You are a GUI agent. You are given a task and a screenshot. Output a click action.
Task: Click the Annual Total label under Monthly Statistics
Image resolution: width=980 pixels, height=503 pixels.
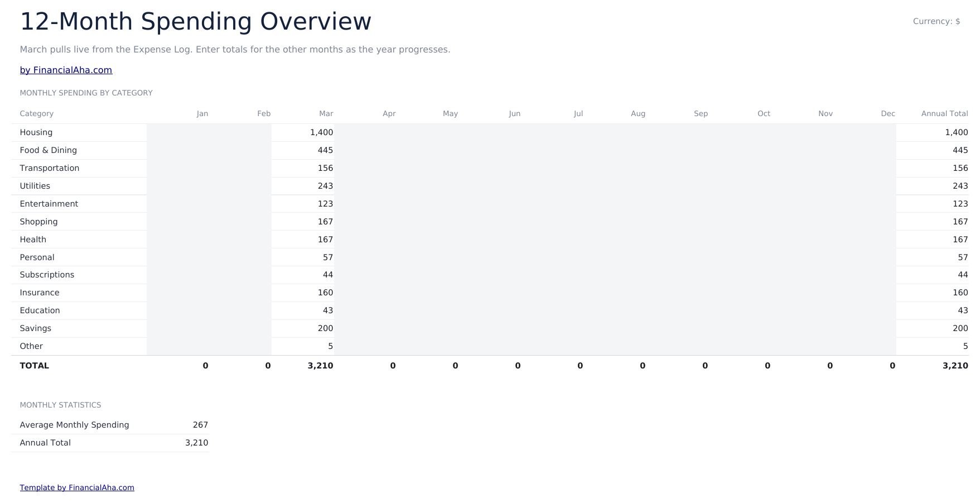coord(45,443)
